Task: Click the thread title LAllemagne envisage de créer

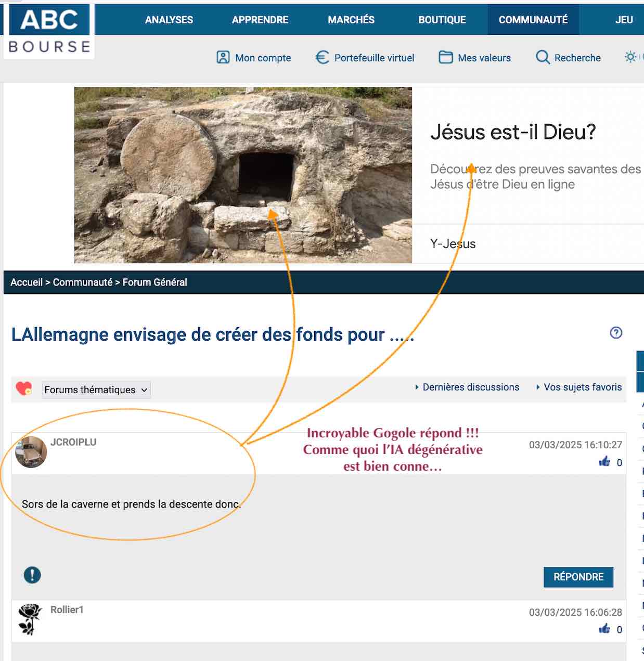Action: point(213,334)
